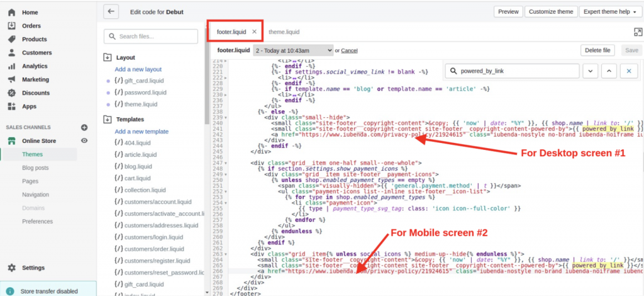Image resolution: width=644 pixels, height=296 pixels.
Task: Collapse the Templates folder section
Action: [107, 119]
